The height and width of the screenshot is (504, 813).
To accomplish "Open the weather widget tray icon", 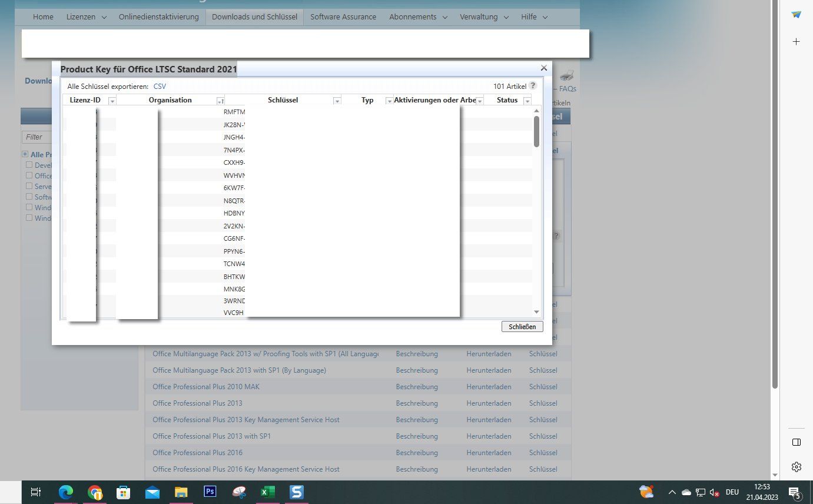I will 646,492.
